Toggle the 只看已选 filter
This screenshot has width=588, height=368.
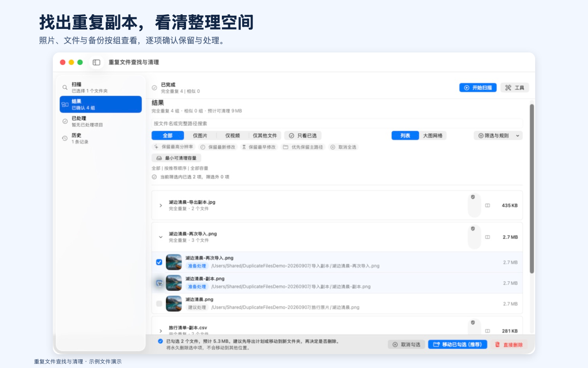click(x=303, y=136)
